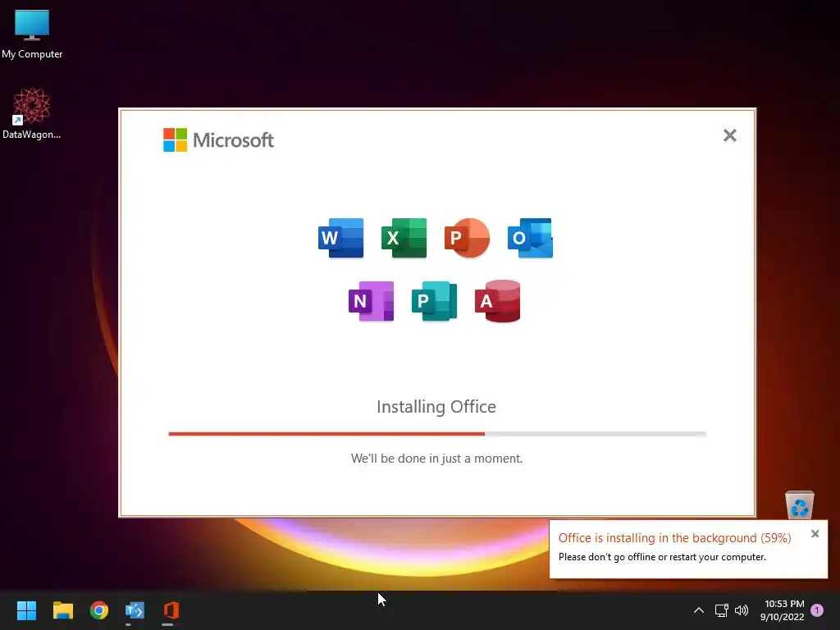
Task: Click the Access icon in installer
Action: point(498,301)
